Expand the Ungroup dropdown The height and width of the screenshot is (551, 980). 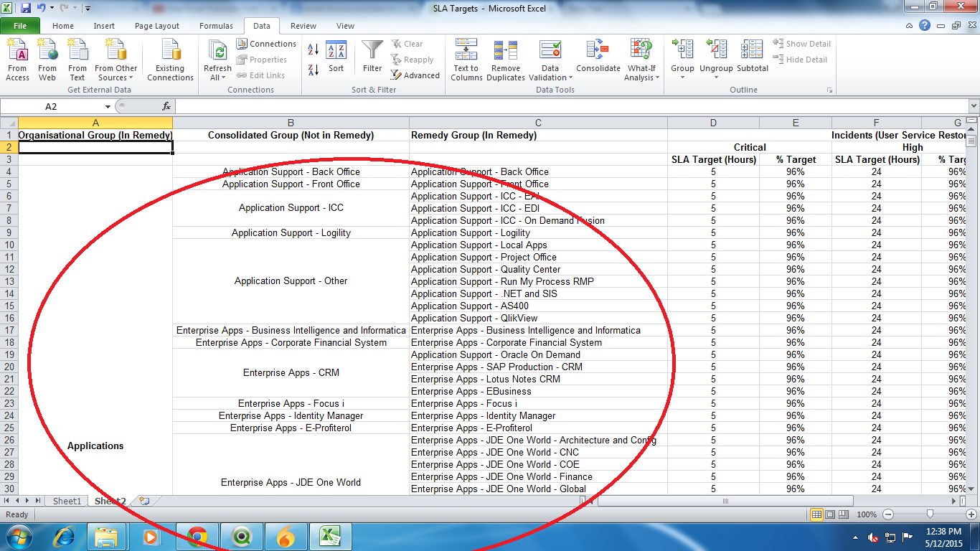pyautogui.click(x=716, y=77)
